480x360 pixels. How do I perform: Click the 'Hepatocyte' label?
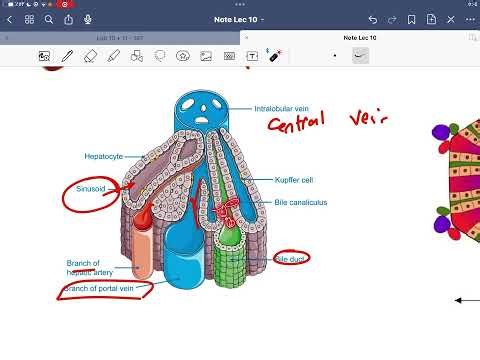[x=104, y=156]
